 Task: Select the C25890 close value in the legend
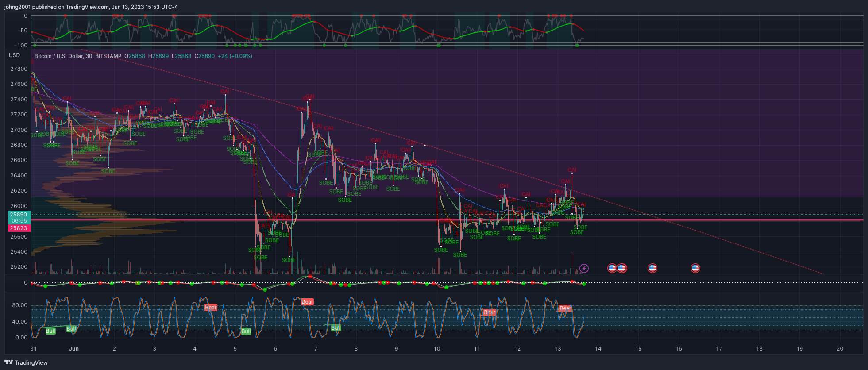click(x=204, y=56)
